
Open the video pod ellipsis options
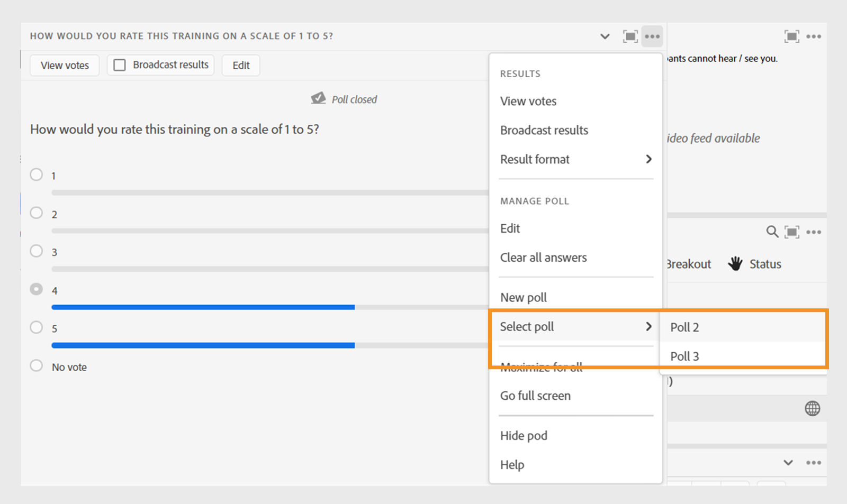point(814,36)
